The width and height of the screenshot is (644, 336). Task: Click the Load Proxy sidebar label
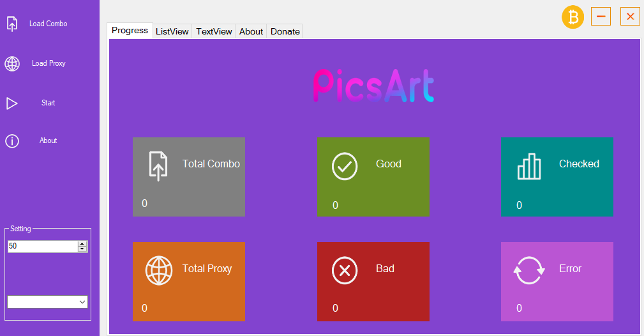pos(49,63)
